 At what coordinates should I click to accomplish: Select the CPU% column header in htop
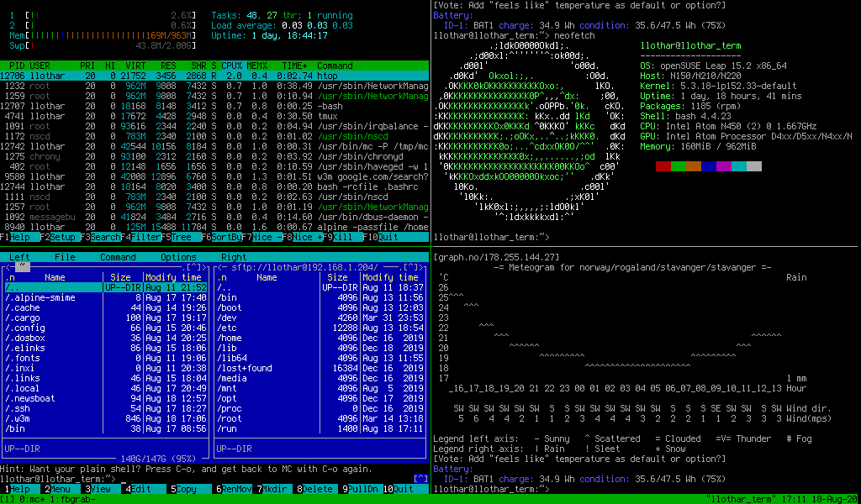pos(231,66)
